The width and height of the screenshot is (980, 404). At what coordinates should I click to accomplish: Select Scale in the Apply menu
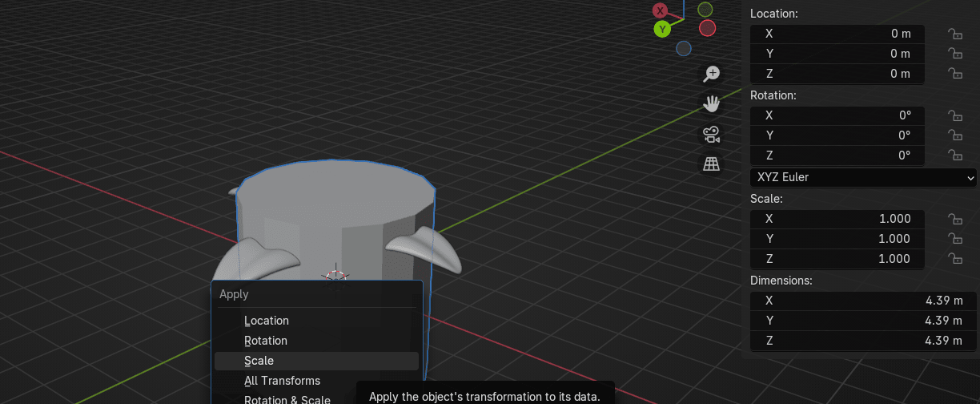point(259,361)
